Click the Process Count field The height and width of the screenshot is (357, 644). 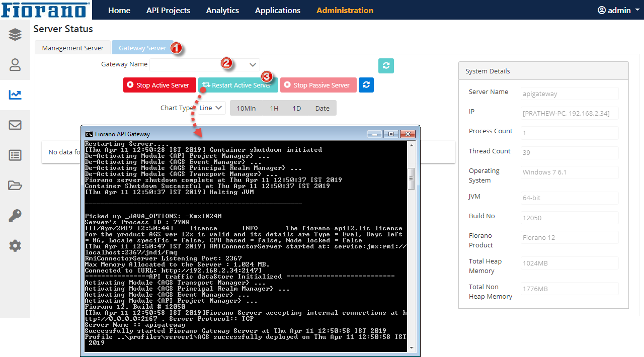click(570, 133)
